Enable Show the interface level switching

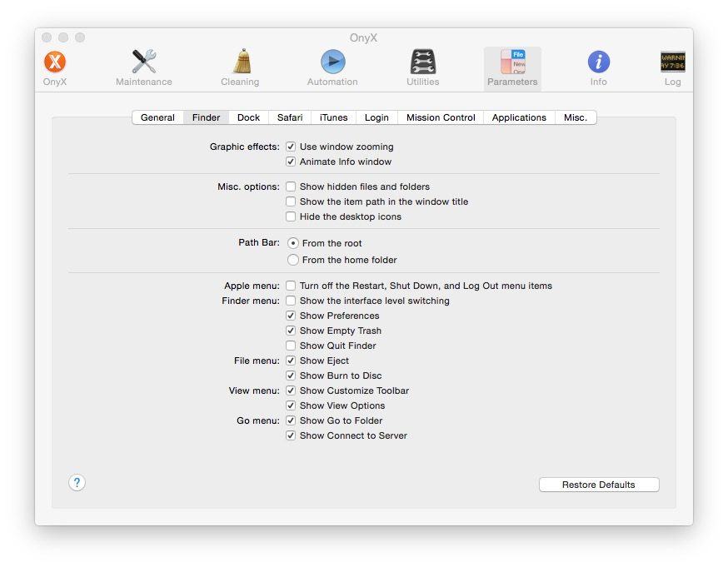pos(291,301)
